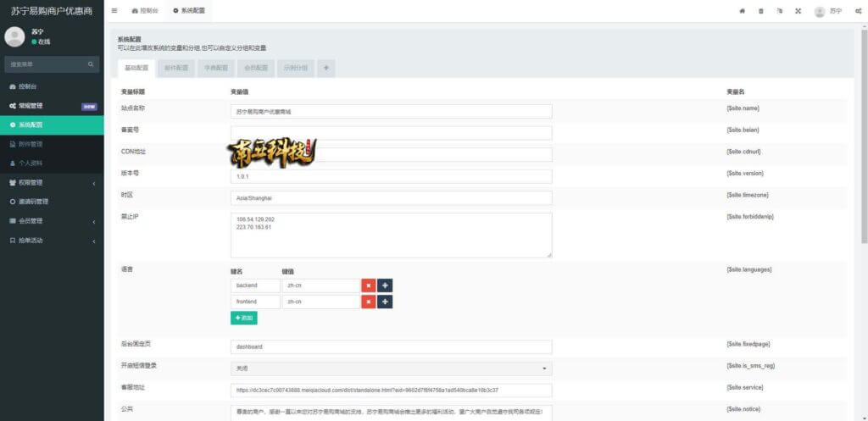
Task: Click the search magnifier icon in sidebar
Action: point(91,64)
